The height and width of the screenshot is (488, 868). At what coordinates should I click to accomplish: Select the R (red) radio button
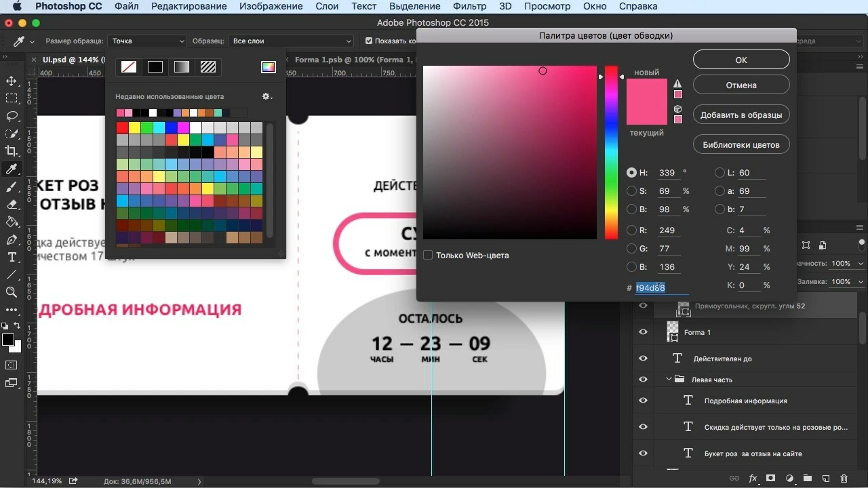(632, 230)
